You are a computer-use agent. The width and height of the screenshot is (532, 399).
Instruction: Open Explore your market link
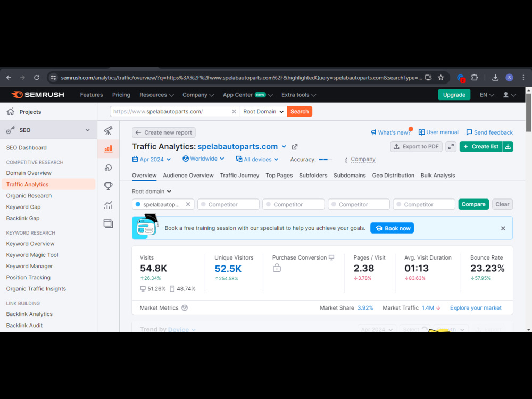click(x=475, y=307)
